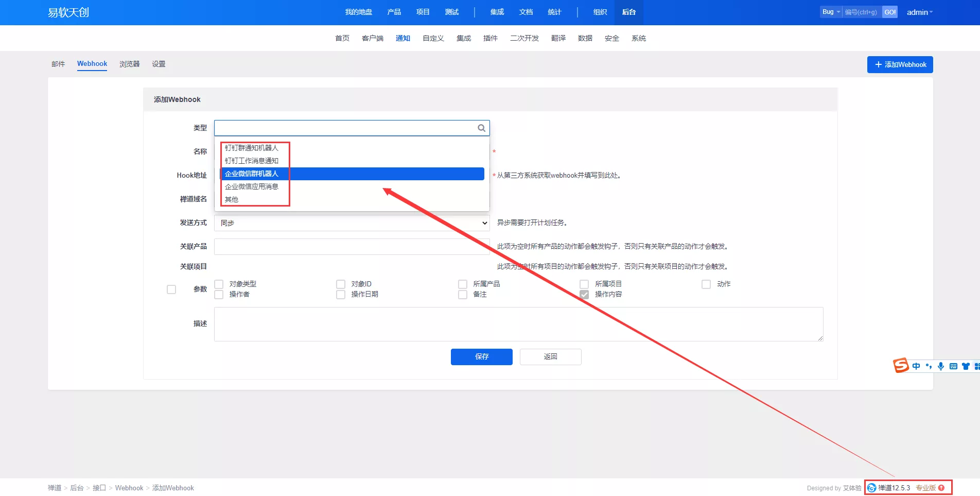Click the 编号(ctrl+g) search input

(x=862, y=12)
